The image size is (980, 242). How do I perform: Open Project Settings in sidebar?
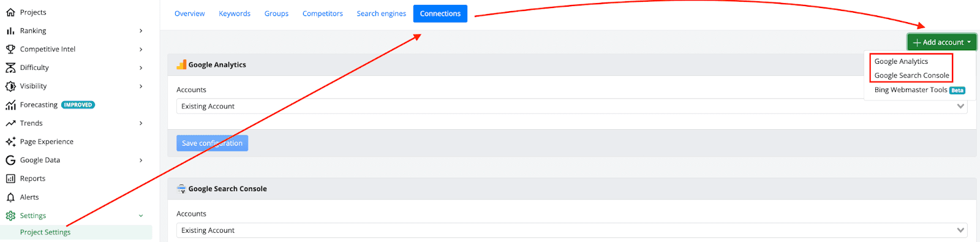(x=45, y=232)
